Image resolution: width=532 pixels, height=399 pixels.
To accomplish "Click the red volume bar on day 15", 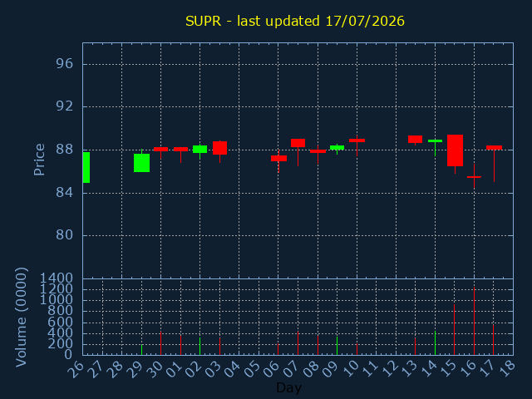I will click(x=455, y=329).
